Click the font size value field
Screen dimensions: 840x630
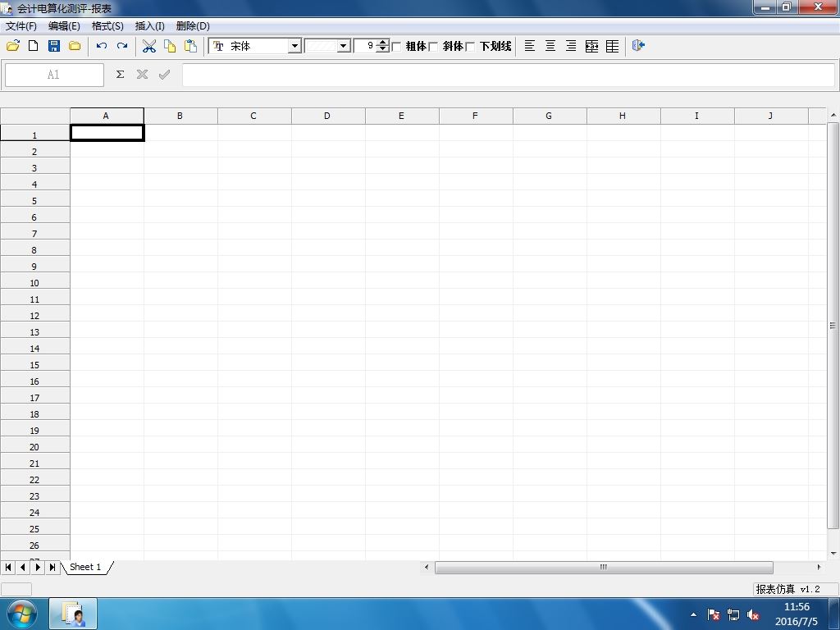(x=365, y=46)
